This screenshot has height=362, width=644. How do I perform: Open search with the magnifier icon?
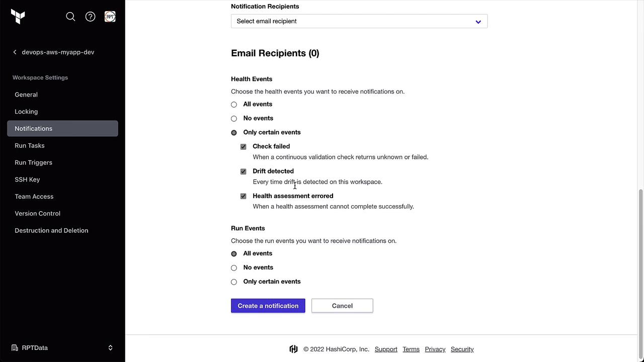pos(70,17)
